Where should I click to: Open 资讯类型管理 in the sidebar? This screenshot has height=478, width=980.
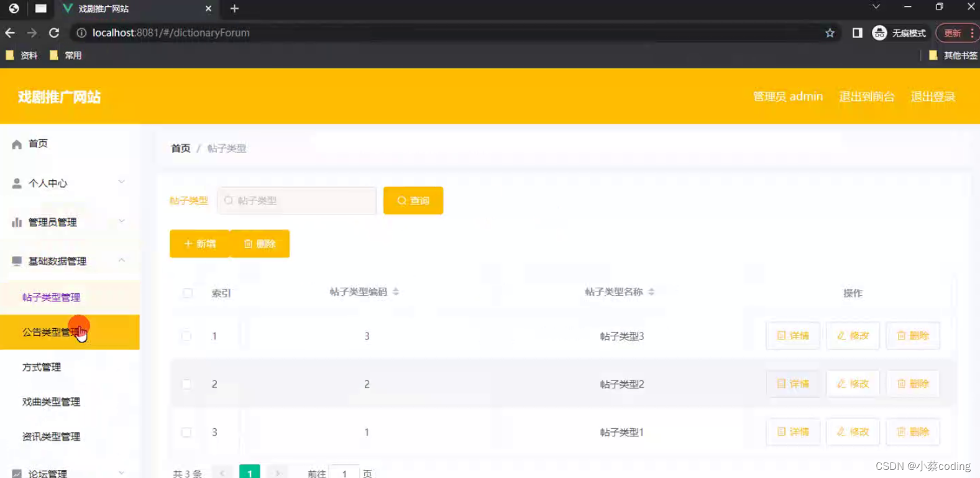pos(70,436)
